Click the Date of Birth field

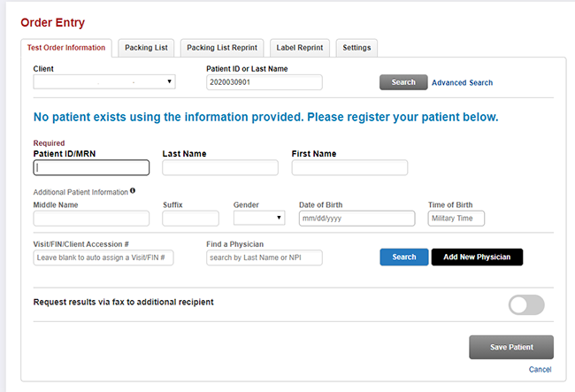pyautogui.click(x=356, y=219)
